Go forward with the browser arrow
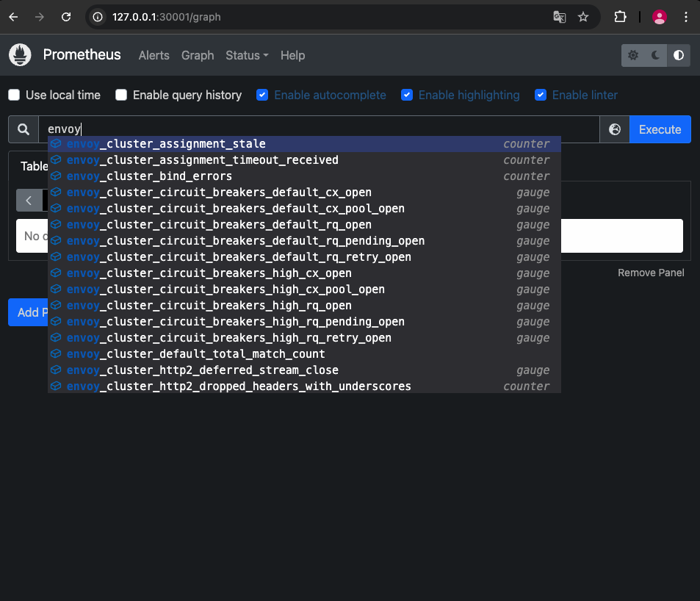Viewport: 700px width, 601px height. (40, 17)
